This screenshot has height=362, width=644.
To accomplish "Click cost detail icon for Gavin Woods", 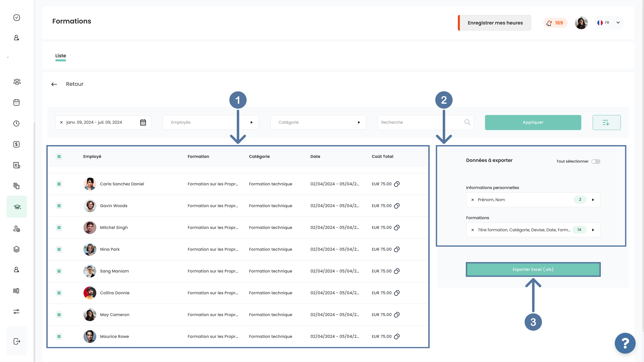I will point(397,206).
